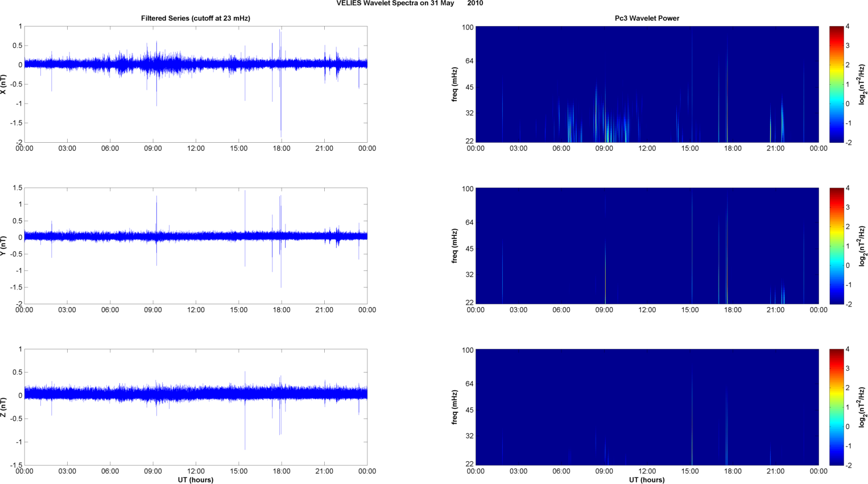Click the 4 value atop the top colorbar
The height and width of the screenshot is (484, 868).
coord(848,27)
